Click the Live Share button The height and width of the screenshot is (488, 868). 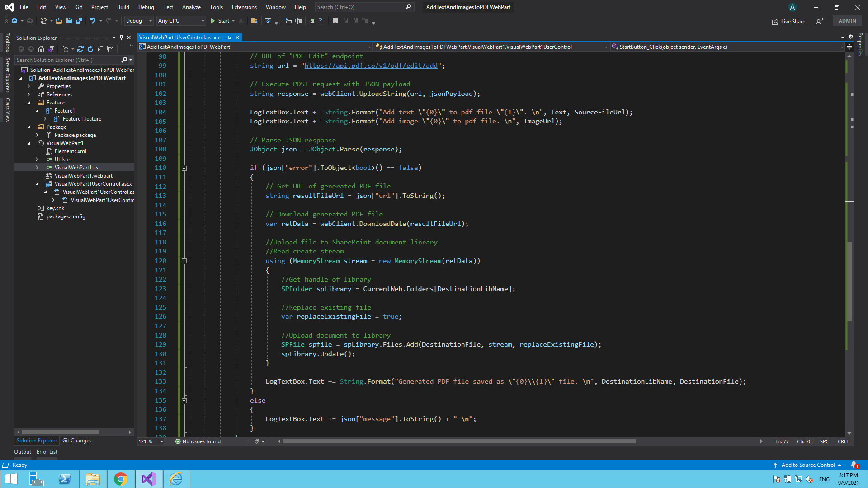[789, 21]
